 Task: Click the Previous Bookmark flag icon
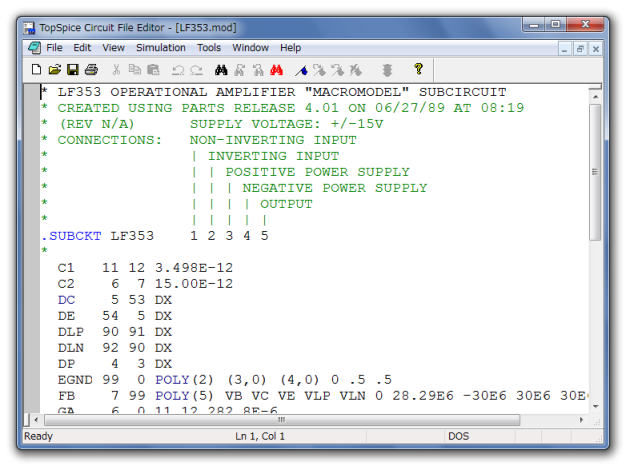coord(337,70)
